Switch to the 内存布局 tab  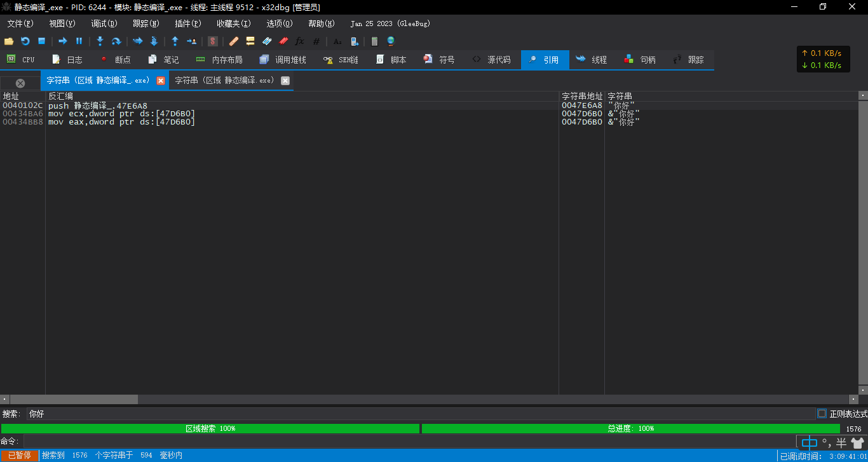(219, 60)
